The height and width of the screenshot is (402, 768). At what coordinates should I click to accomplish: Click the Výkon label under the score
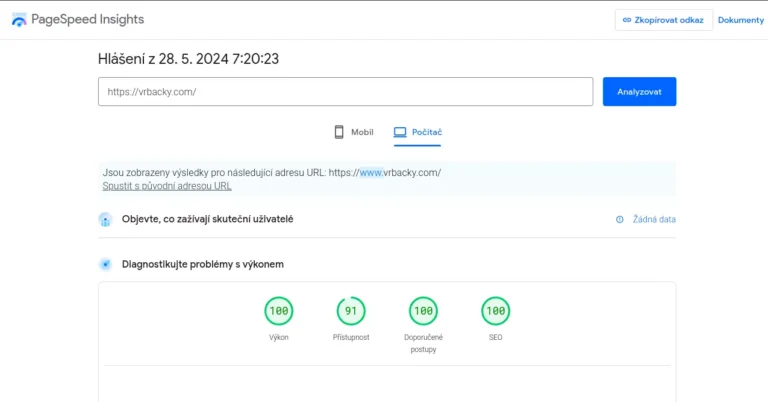click(279, 337)
